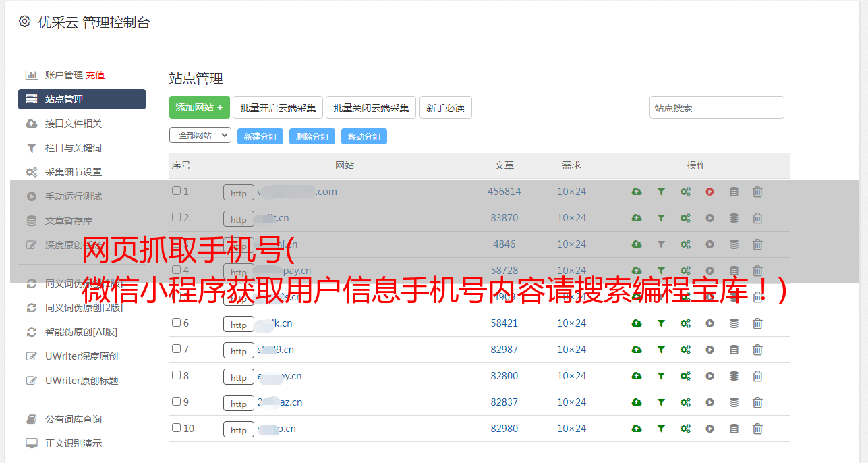
Task: Delete site in row 2 via trash icon
Action: tap(757, 218)
